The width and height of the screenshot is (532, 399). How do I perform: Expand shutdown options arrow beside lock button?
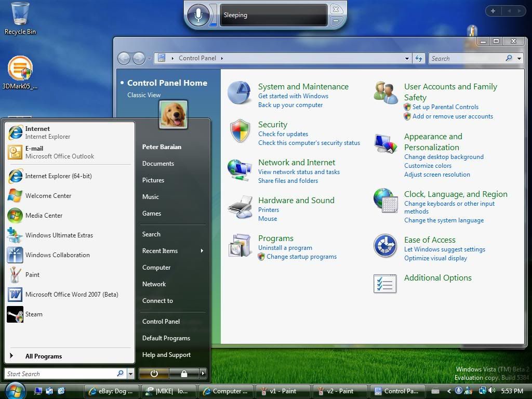pyautogui.click(x=203, y=374)
